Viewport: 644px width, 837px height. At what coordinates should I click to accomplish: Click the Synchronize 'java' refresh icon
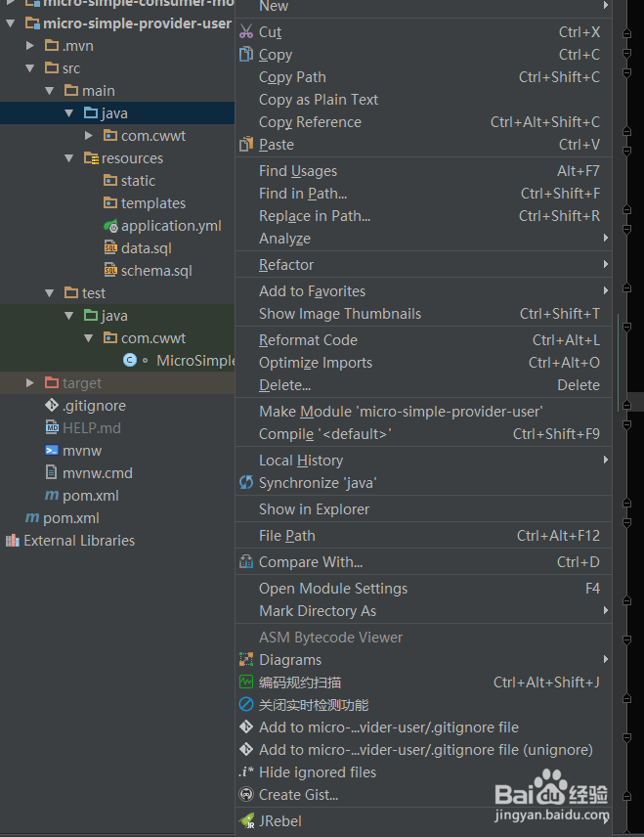pyautogui.click(x=246, y=483)
